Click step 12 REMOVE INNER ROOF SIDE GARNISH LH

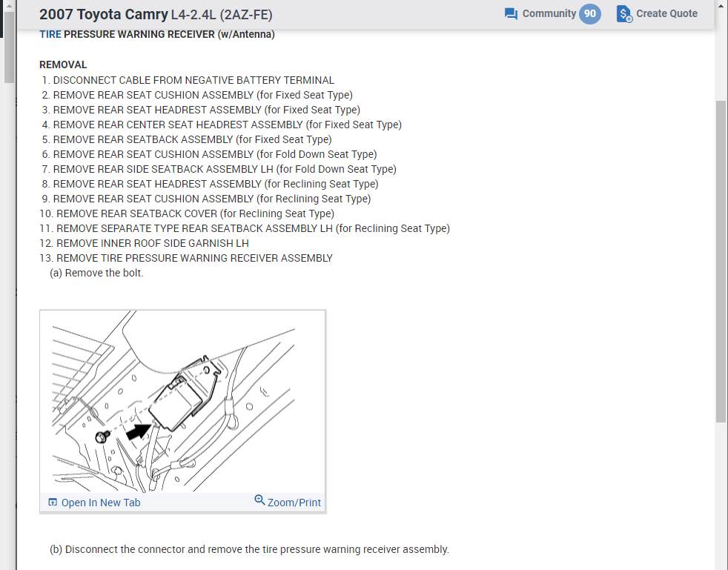tap(144, 244)
